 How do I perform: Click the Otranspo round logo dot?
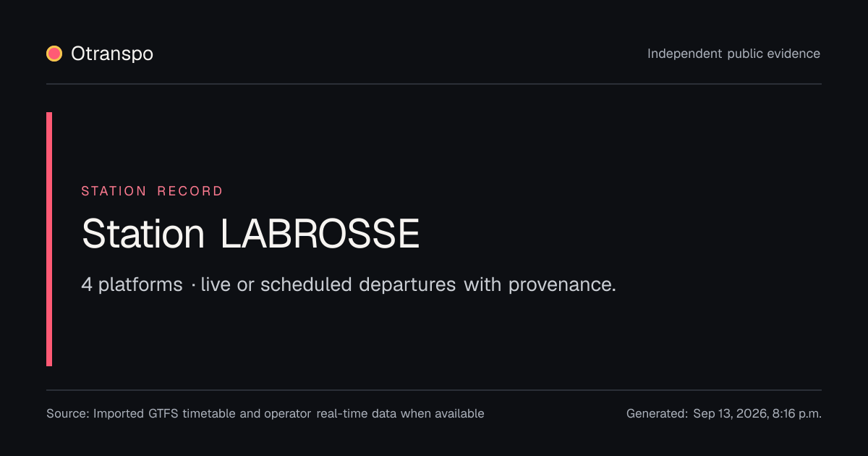54,54
